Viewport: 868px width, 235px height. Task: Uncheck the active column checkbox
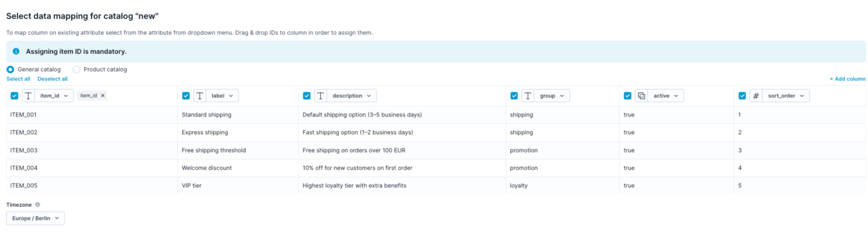click(x=627, y=96)
